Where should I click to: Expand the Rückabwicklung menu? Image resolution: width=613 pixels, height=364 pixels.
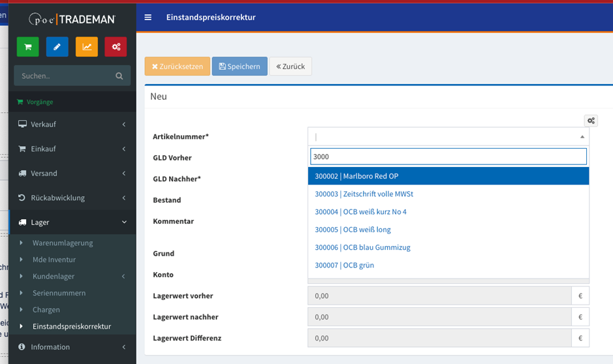pos(72,198)
